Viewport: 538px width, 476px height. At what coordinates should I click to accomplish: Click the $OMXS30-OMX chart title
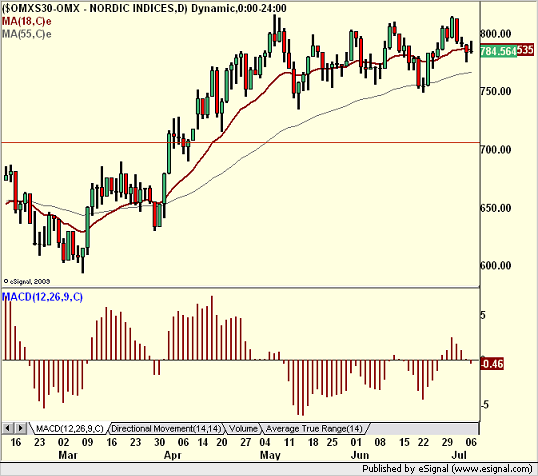144,8
